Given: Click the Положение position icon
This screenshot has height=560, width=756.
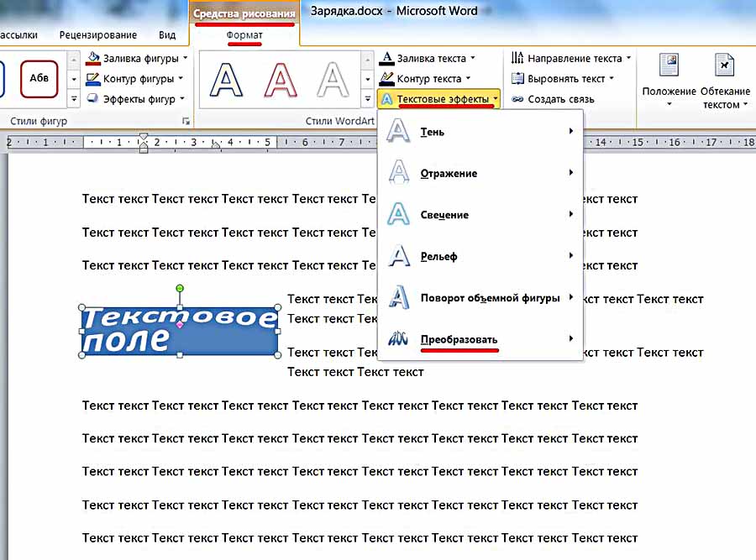Looking at the screenshot, I should [669, 67].
